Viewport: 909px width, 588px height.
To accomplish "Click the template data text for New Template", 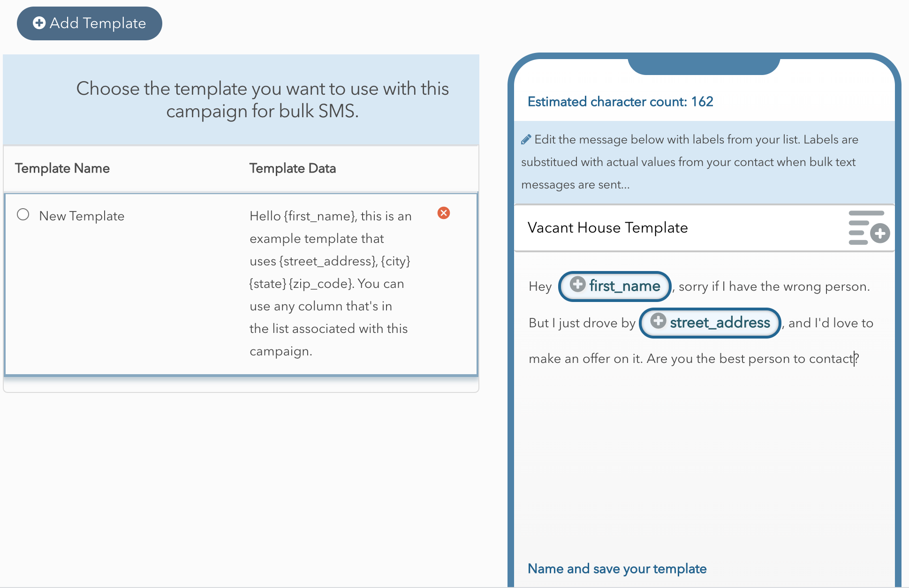I will 331,284.
